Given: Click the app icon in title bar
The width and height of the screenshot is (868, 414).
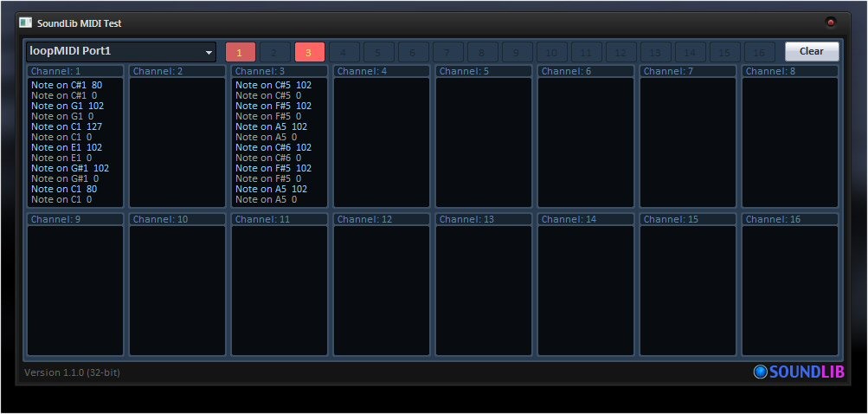Looking at the screenshot, I should click(x=25, y=23).
